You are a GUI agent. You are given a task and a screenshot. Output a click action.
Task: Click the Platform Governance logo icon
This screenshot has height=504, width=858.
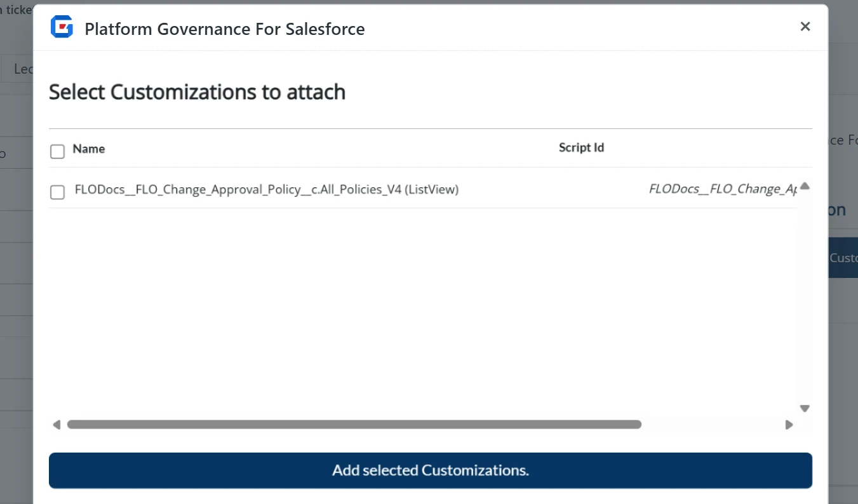tap(62, 27)
